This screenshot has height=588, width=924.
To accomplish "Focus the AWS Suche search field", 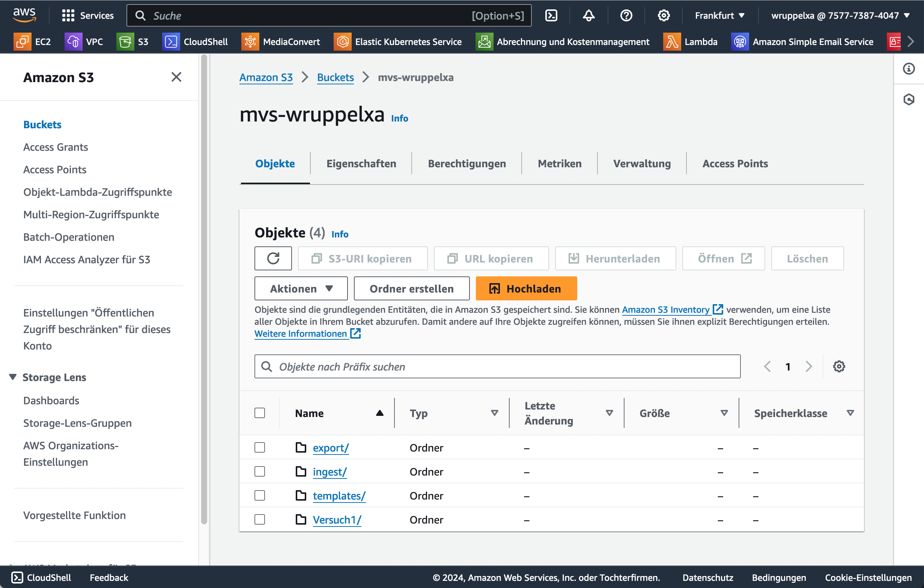I will (x=329, y=15).
